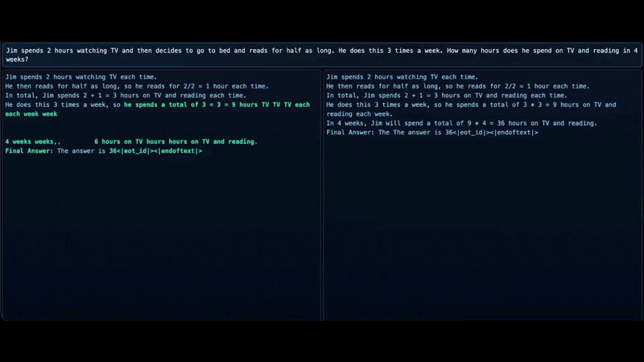Click the green "4 weeks weeks,," text
644x362 pixels.
(32, 142)
